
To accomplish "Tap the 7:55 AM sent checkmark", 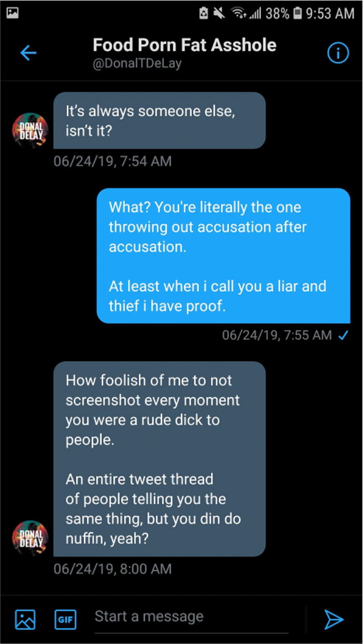I will point(342,336).
